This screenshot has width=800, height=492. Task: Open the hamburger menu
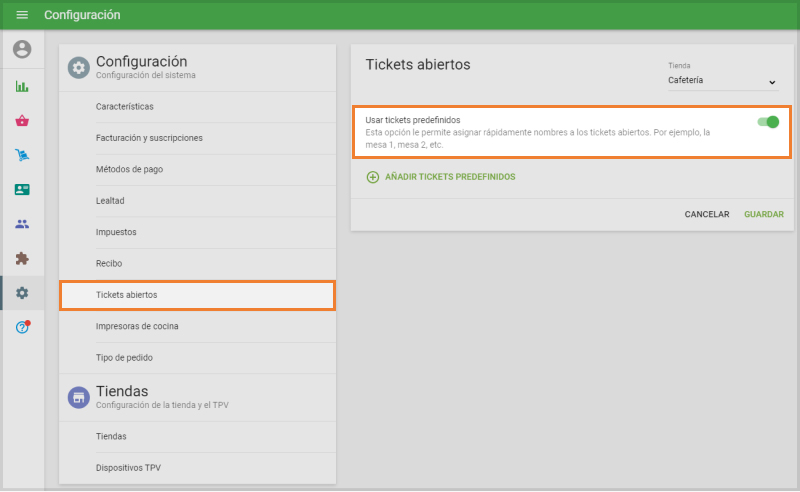pyautogui.click(x=22, y=15)
